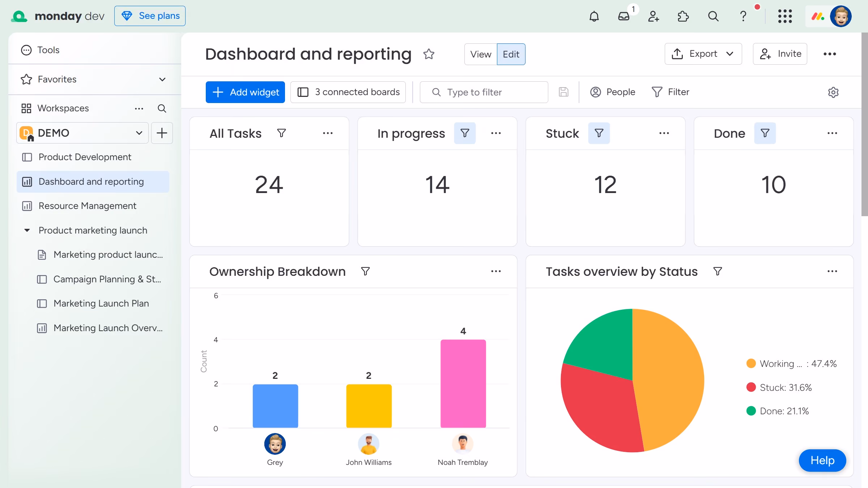Screen dimensions: 868x488
Task: Open Resource Management dashboard
Action: [x=93, y=206]
